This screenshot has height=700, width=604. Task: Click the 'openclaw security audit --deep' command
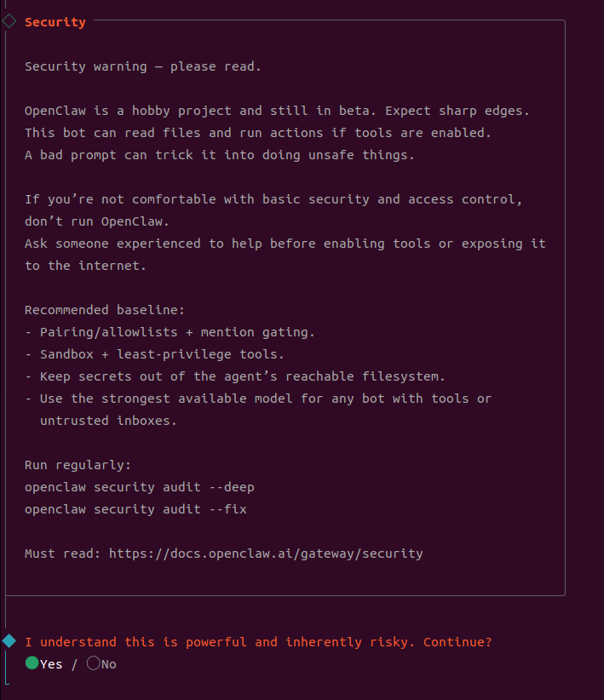pos(140,487)
